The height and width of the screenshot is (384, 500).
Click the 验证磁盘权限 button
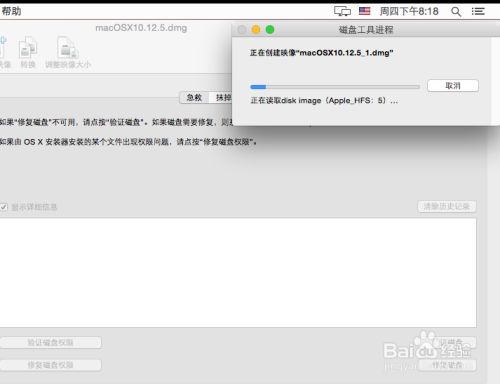pos(50,342)
